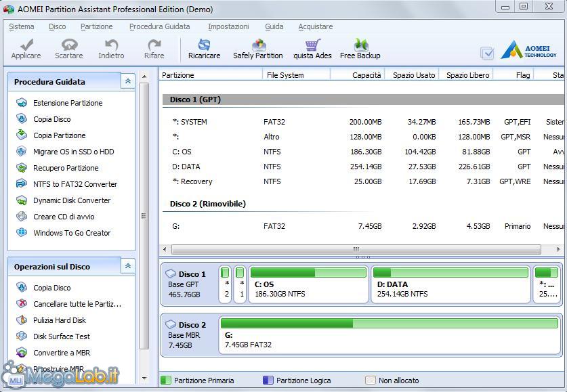Click the Indietro undo arrow icon
The width and height of the screenshot is (567, 392).
[x=111, y=45]
